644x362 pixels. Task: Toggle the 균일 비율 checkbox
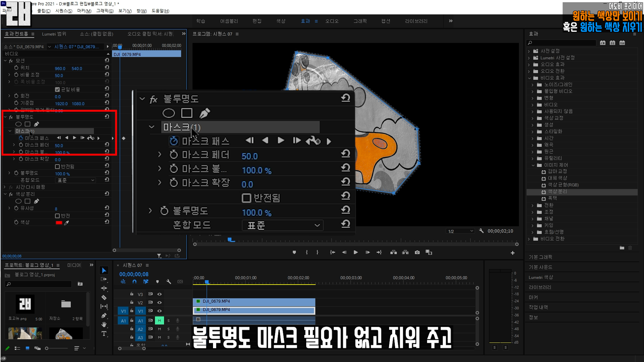click(57, 89)
